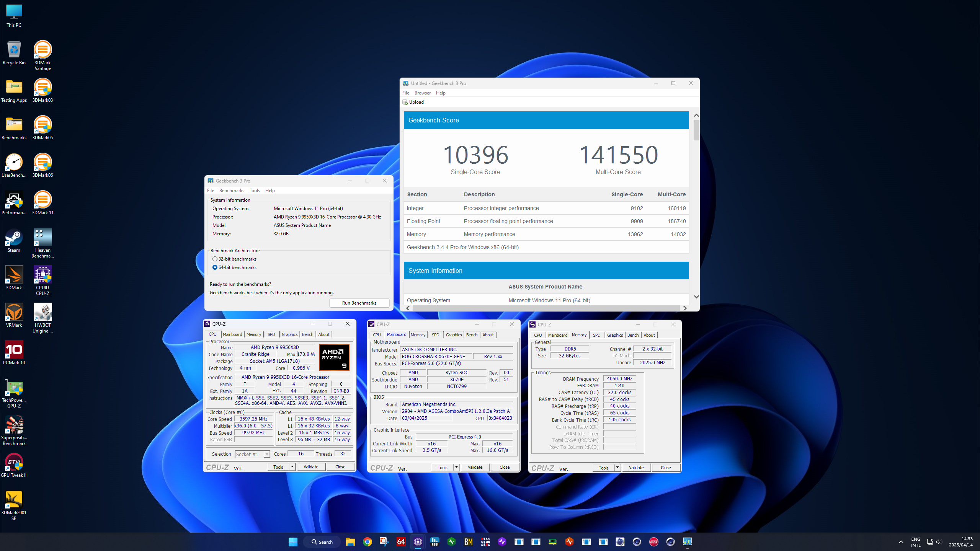Image resolution: width=980 pixels, height=551 pixels.
Task: Open the BM benchmark taskbar icon
Action: click(x=469, y=542)
